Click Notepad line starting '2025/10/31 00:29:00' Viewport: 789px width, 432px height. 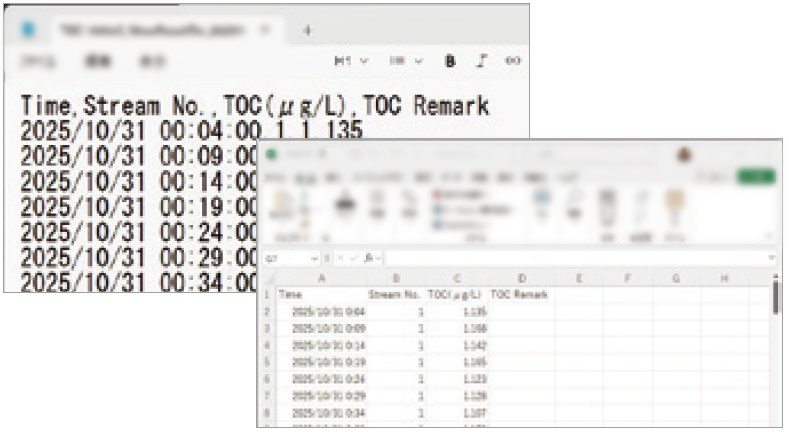pos(140,257)
